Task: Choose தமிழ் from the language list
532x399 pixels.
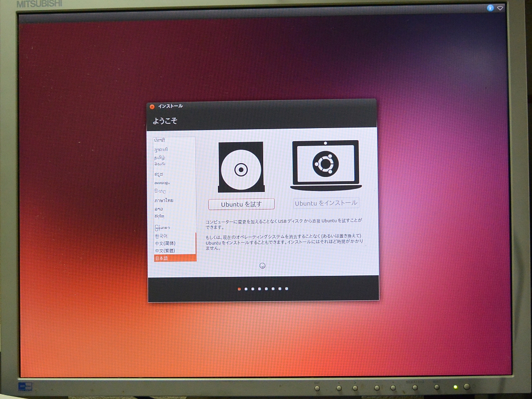Action: click(160, 157)
